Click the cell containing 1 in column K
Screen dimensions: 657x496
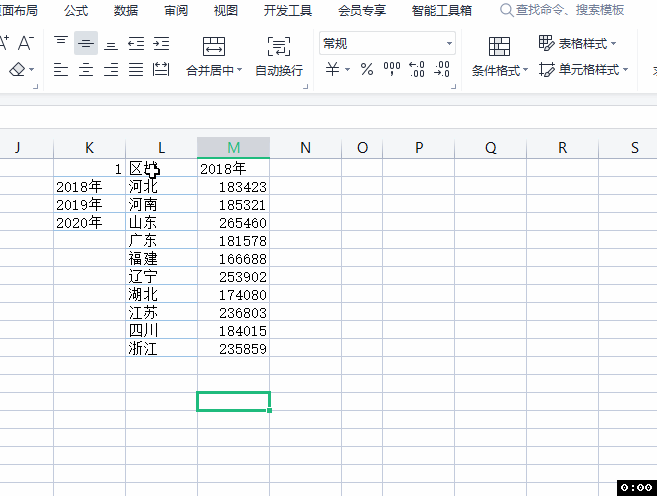click(x=89, y=168)
